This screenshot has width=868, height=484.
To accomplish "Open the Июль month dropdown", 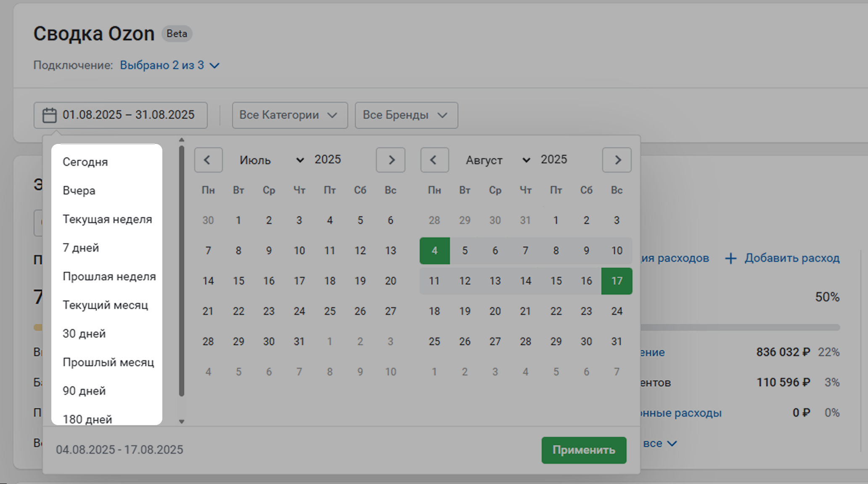I will (271, 160).
